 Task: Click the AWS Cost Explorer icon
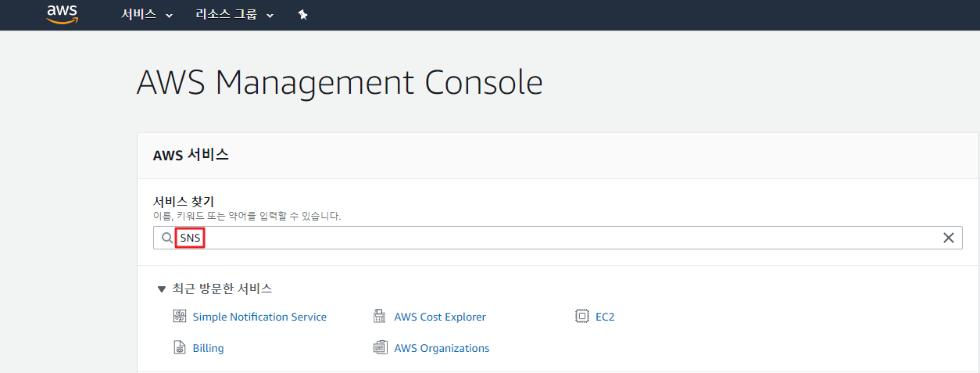tap(381, 317)
